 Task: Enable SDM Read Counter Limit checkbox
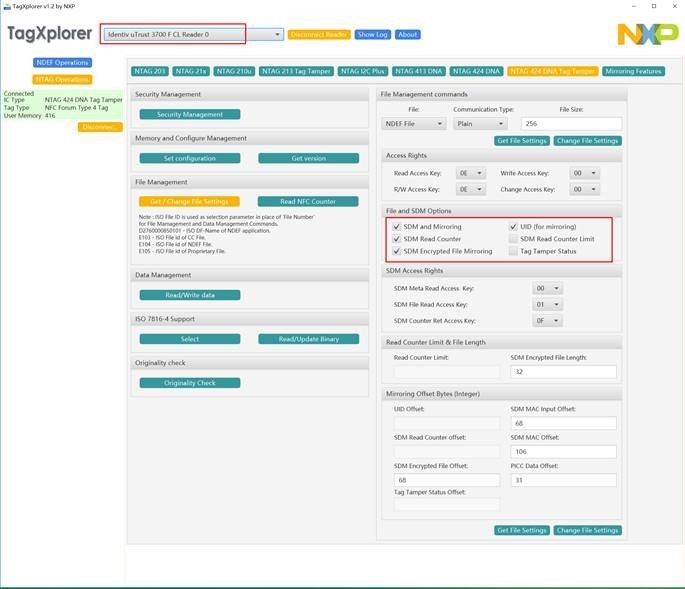513,239
